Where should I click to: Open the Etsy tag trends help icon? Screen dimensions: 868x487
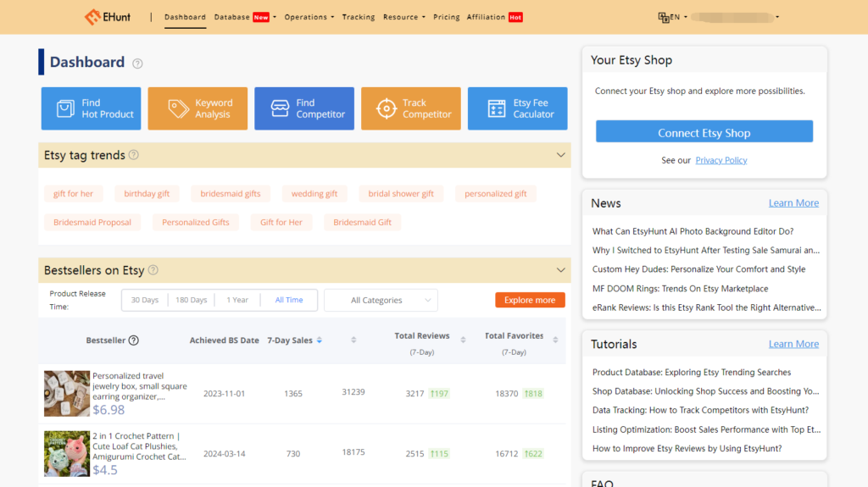pyautogui.click(x=133, y=155)
